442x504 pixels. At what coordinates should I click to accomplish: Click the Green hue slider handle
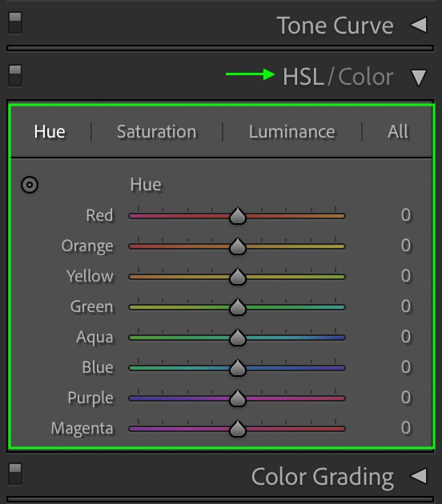point(238,307)
